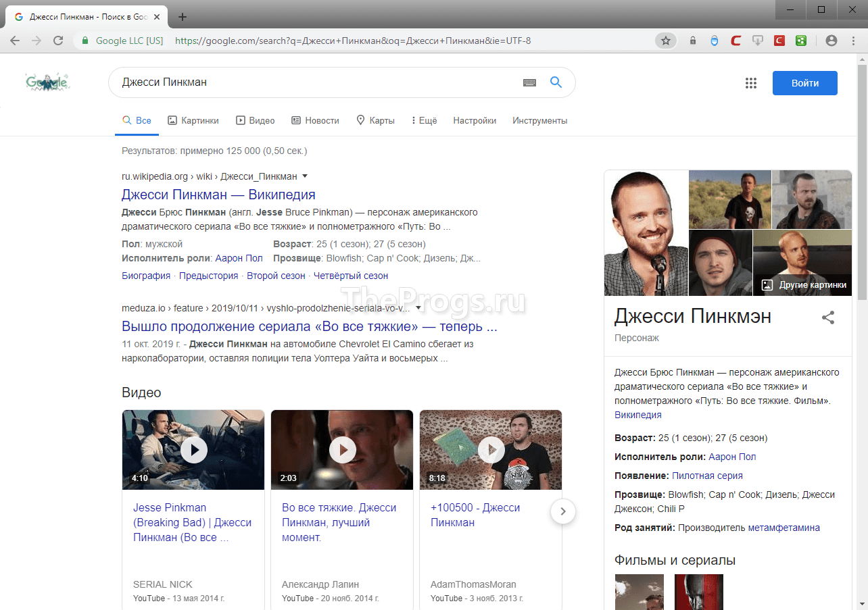Open the red beanie portrait image

click(721, 263)
